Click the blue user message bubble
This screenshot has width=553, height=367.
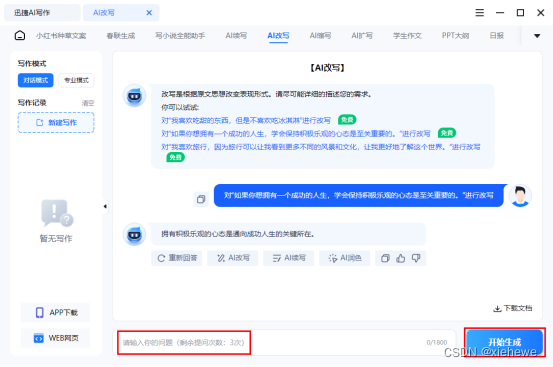[x=359, y=195]
